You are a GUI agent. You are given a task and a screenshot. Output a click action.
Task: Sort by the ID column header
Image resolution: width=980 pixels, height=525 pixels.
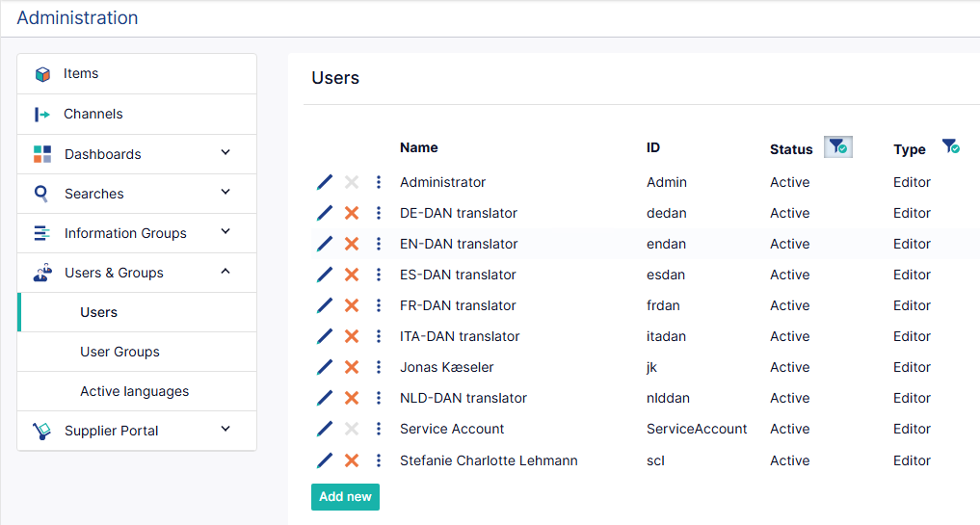click(x=653, y=147)
